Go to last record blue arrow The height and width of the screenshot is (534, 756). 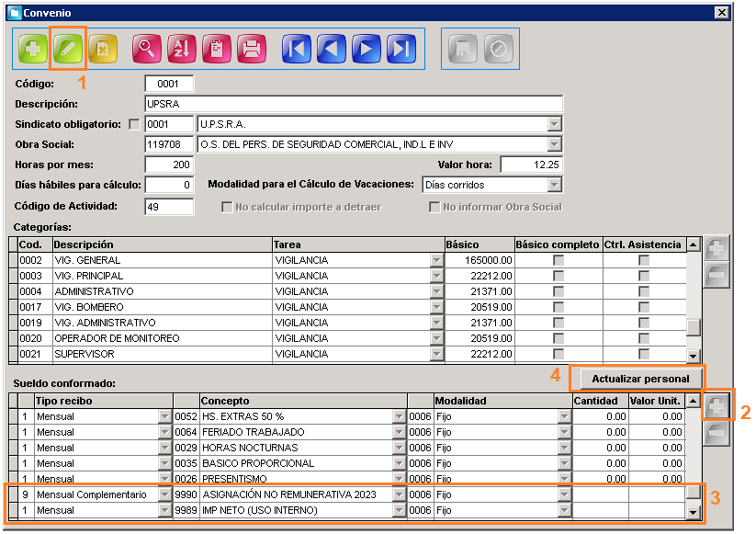pyautogui.click(x=401, y=49)
